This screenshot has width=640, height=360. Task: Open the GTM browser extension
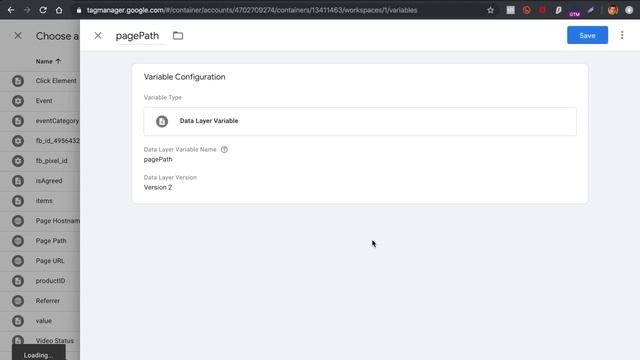coord(574,11)
